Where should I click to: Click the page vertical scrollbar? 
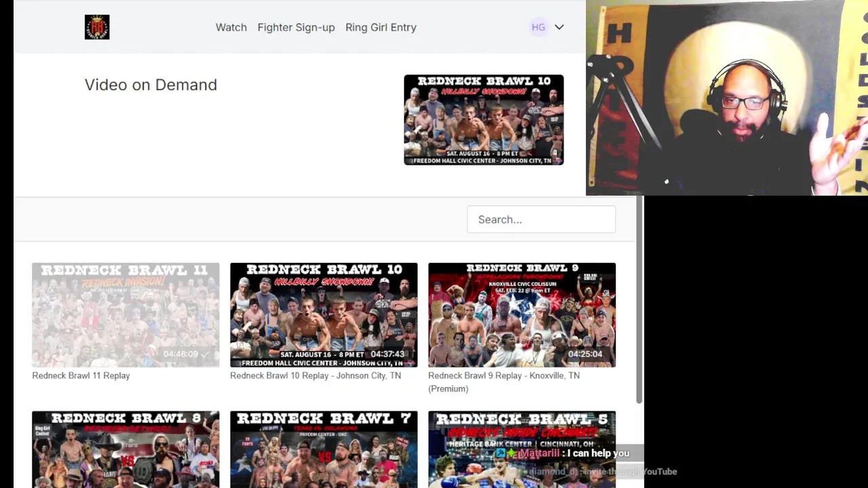click(639, 298)
